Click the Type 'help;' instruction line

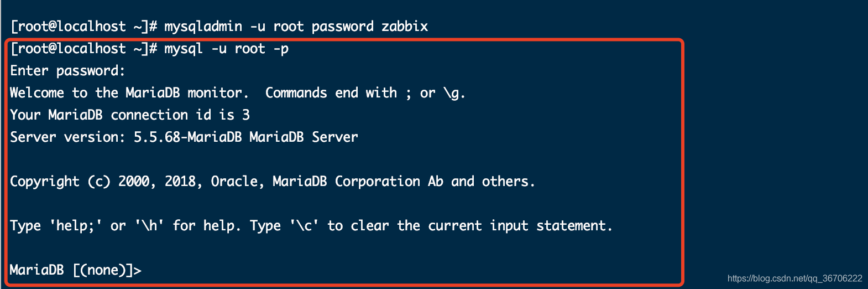point(311,226)
